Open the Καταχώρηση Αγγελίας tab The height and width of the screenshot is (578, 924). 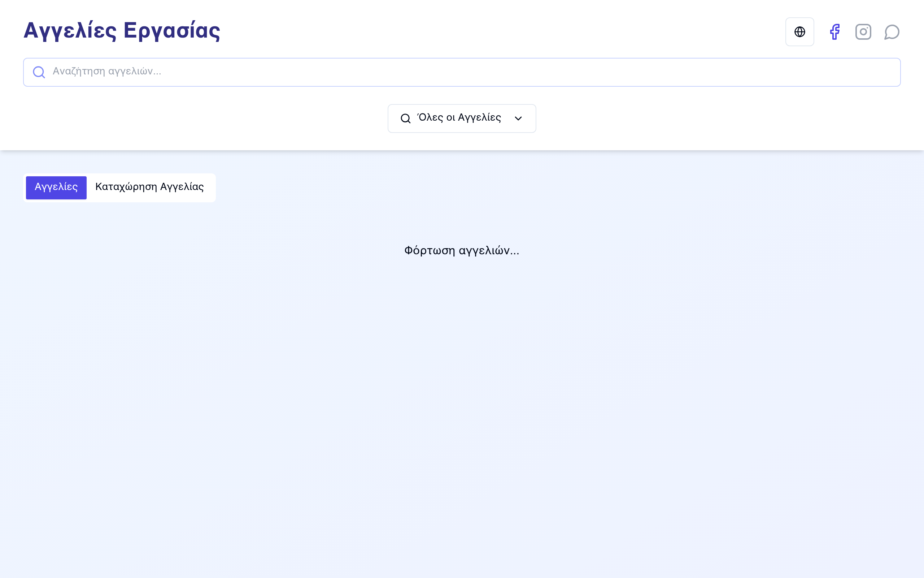[150, 187]
